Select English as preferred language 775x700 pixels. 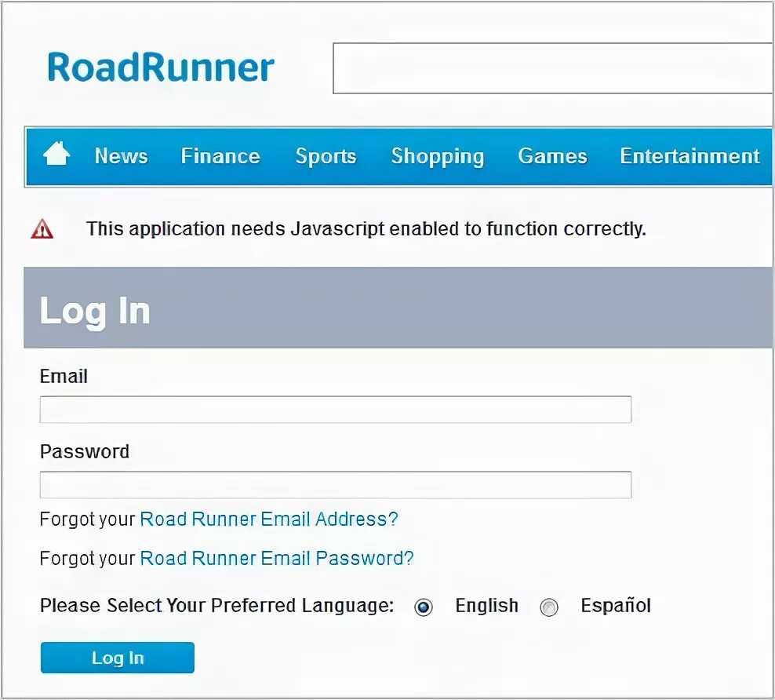pos(424,607)
